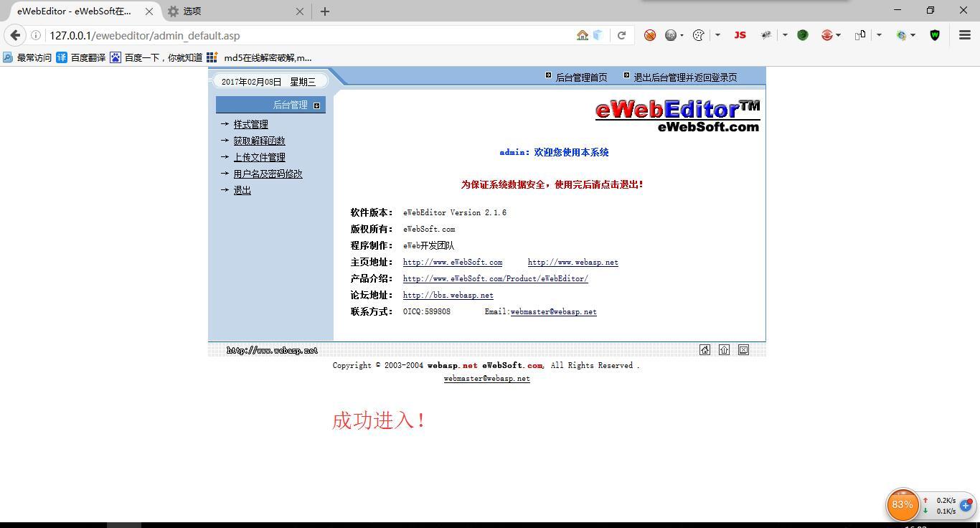980x528 pixels.
Task: Click the JS toggle icon in browser toolbar
Action: [740, 34]
